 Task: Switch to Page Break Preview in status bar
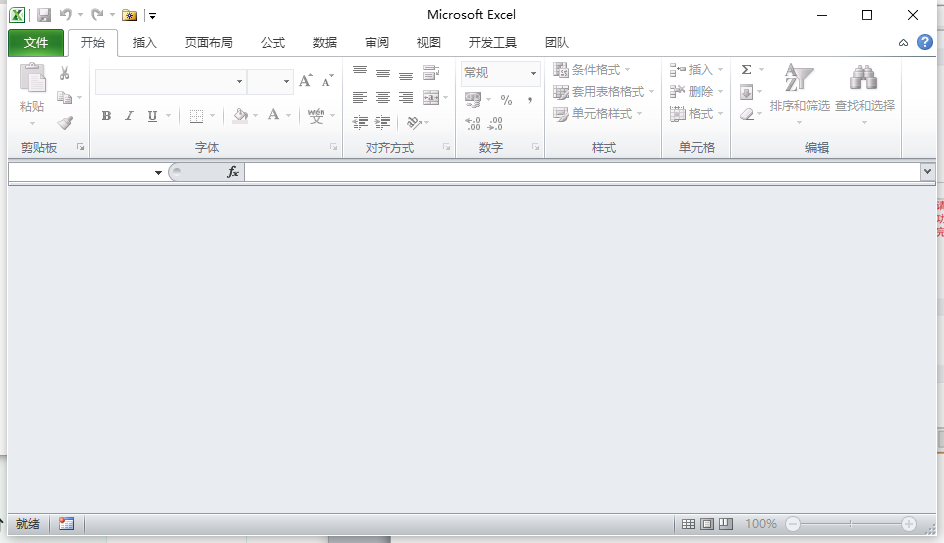coord(726,524)
